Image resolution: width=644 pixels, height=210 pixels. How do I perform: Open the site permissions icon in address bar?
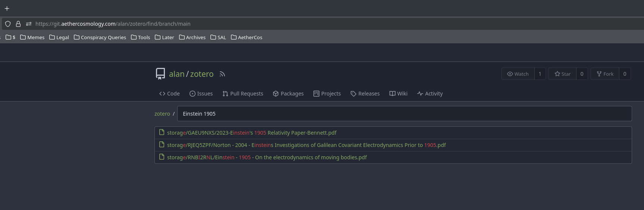pyautogui.click(x=29, y=24)
